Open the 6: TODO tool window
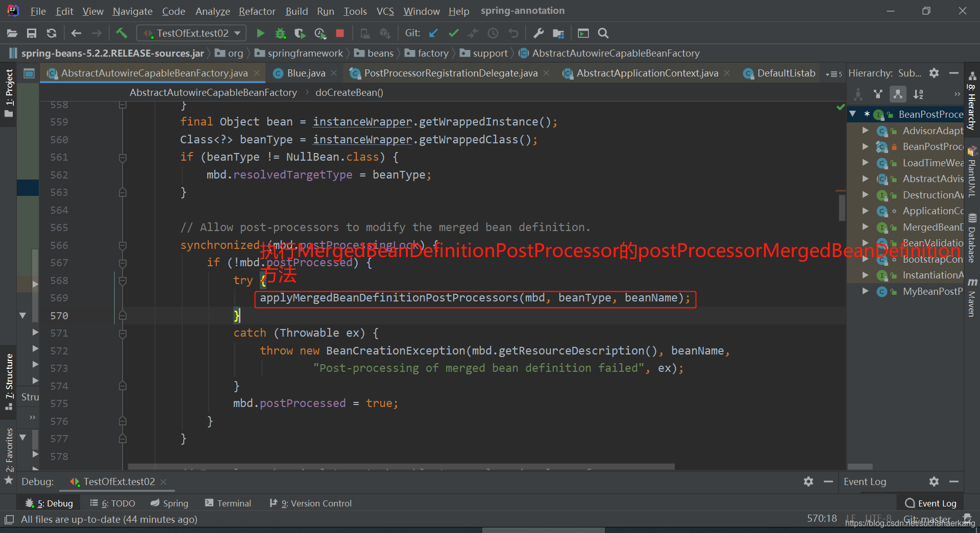The width and height of the screenshot is (980, 533). (112, 503)
